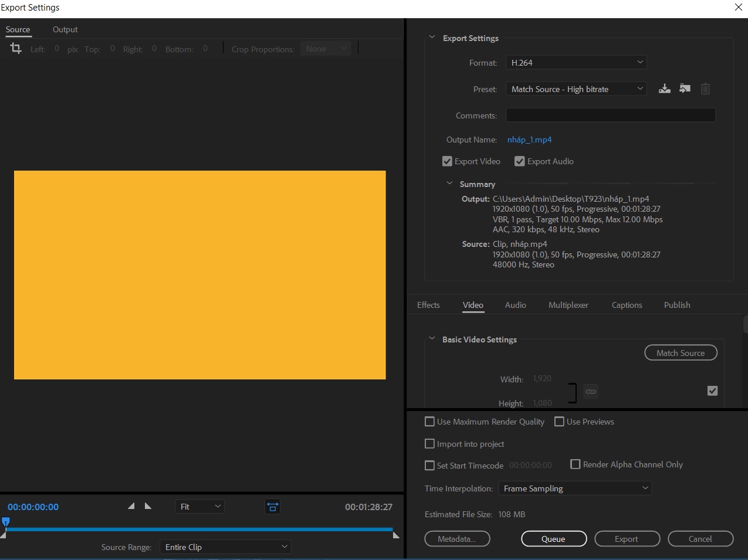
Task: Switch to the Output tab
Action: pos(65,29)
